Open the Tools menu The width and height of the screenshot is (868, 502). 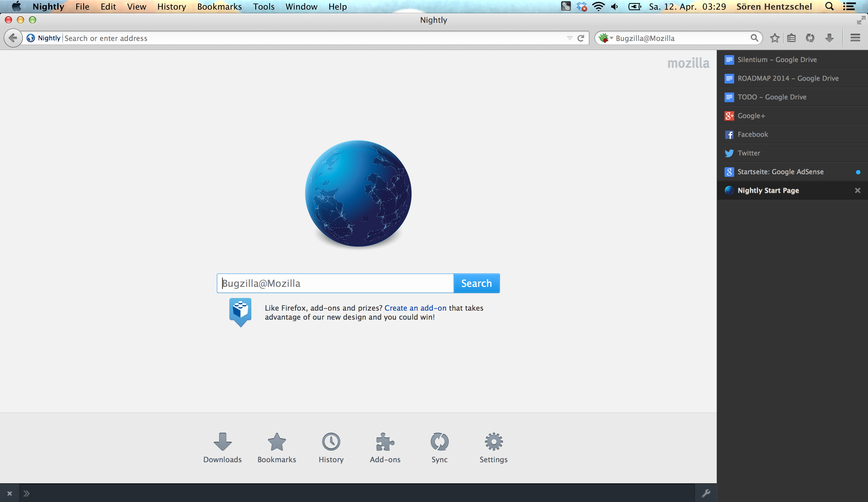pos(263,7)
